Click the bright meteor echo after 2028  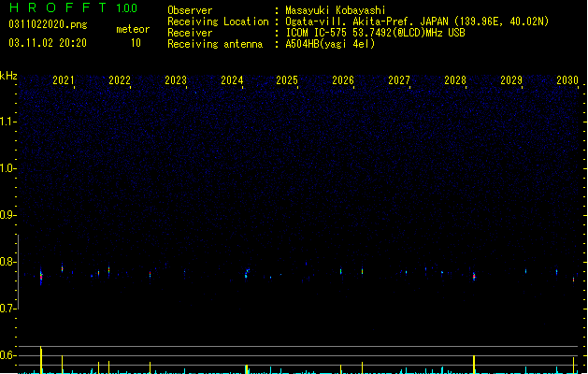[x=474, y=277]
